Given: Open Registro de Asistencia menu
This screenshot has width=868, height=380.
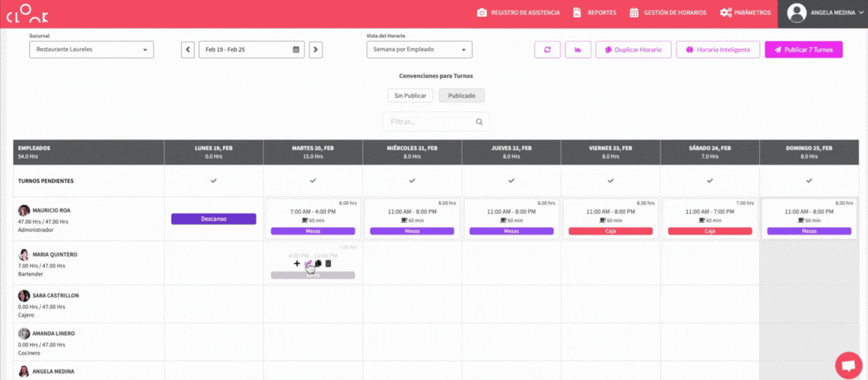Looking at the screenshot, I should coord(519,13).
